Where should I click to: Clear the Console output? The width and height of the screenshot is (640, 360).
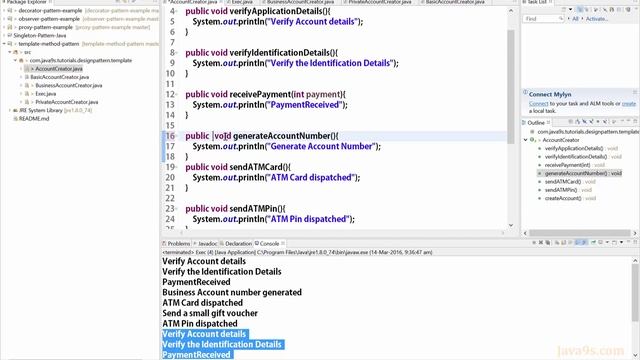tap(557, 242)
